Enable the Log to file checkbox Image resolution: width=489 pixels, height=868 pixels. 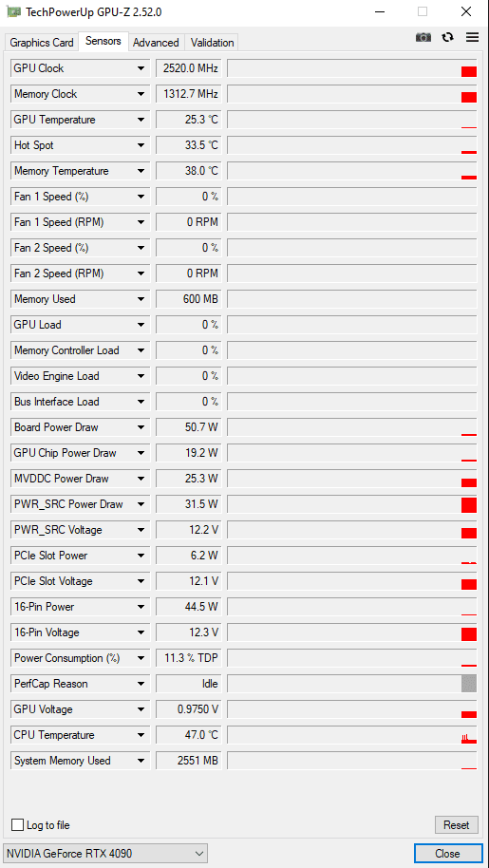pyautogui.click(x=18, y=825)
